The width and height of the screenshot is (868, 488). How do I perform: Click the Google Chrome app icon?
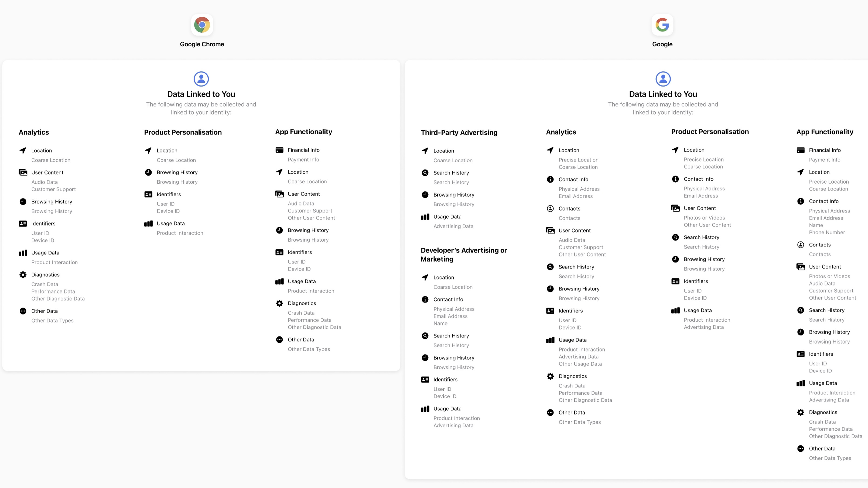pos(201,25)
